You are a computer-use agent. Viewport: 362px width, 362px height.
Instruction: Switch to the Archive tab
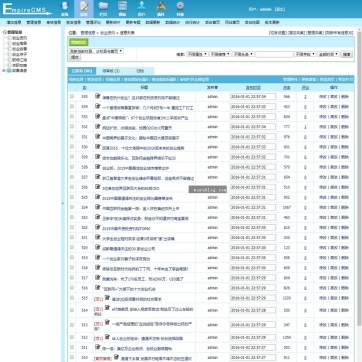click(140, 71)
